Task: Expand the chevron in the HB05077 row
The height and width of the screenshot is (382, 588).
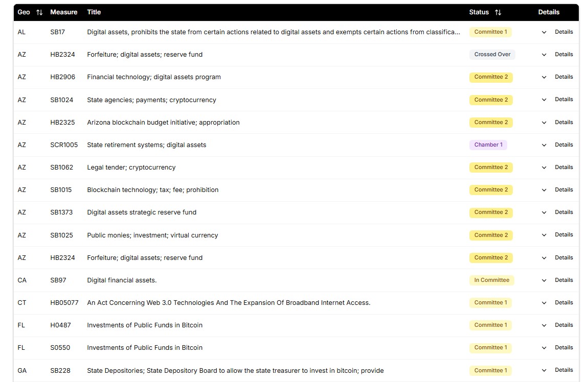Action: click(544, 303)
